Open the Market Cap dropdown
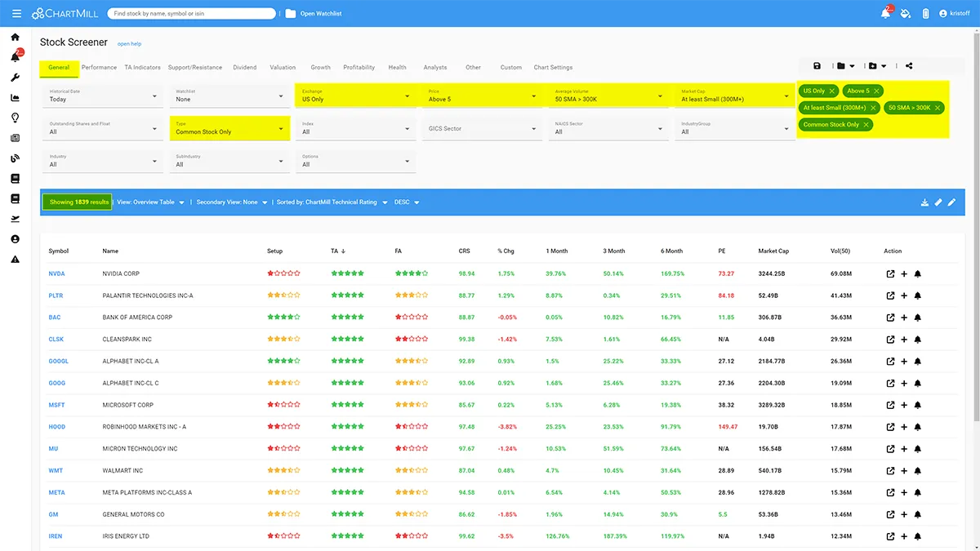The height and width of the screenshot is (551, 980). (735, 96)
